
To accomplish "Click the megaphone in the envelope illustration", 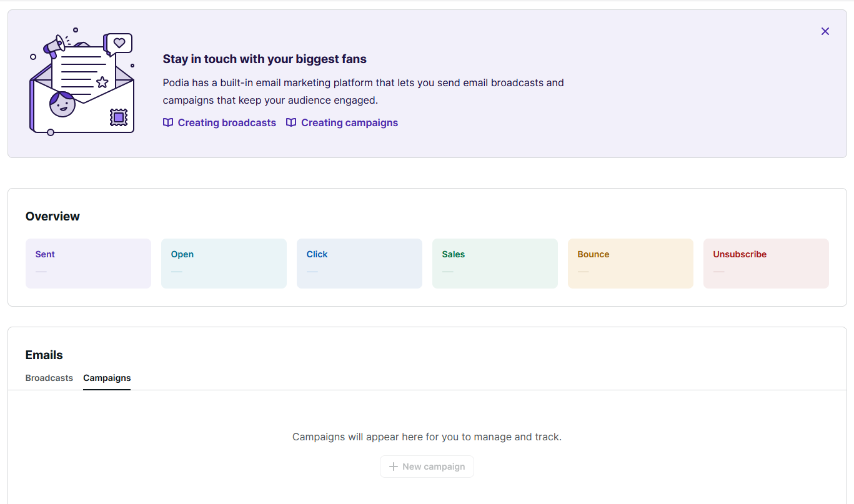I will point(55,45).
